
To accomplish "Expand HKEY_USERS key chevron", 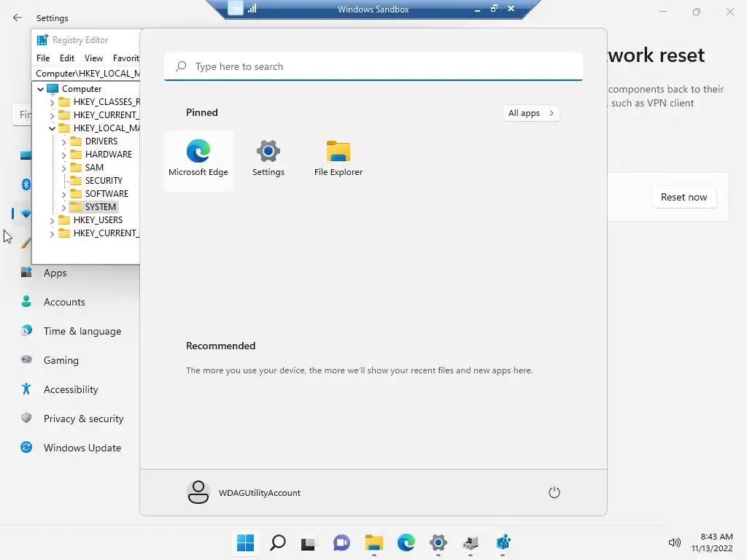I will coord(52,220).
